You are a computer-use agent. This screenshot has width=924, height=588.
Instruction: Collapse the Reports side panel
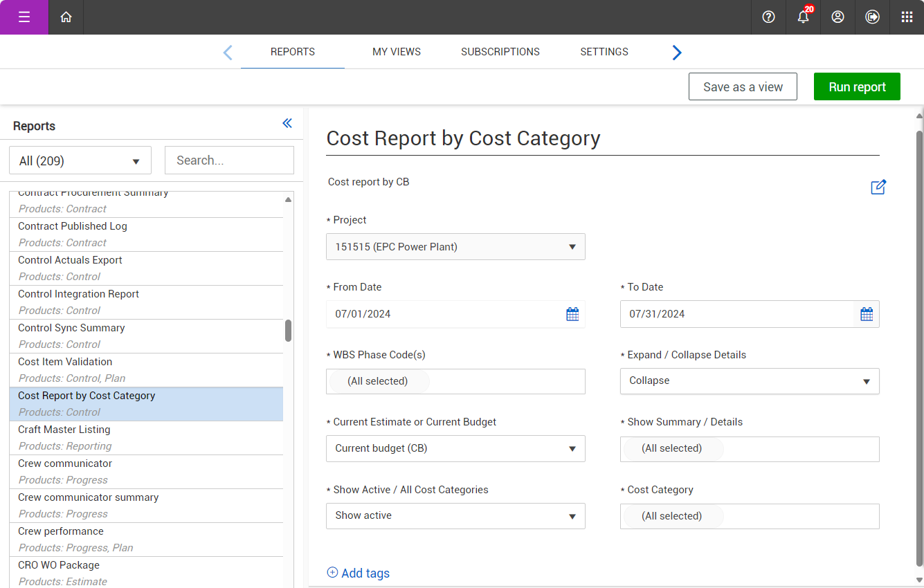(287, 124)
